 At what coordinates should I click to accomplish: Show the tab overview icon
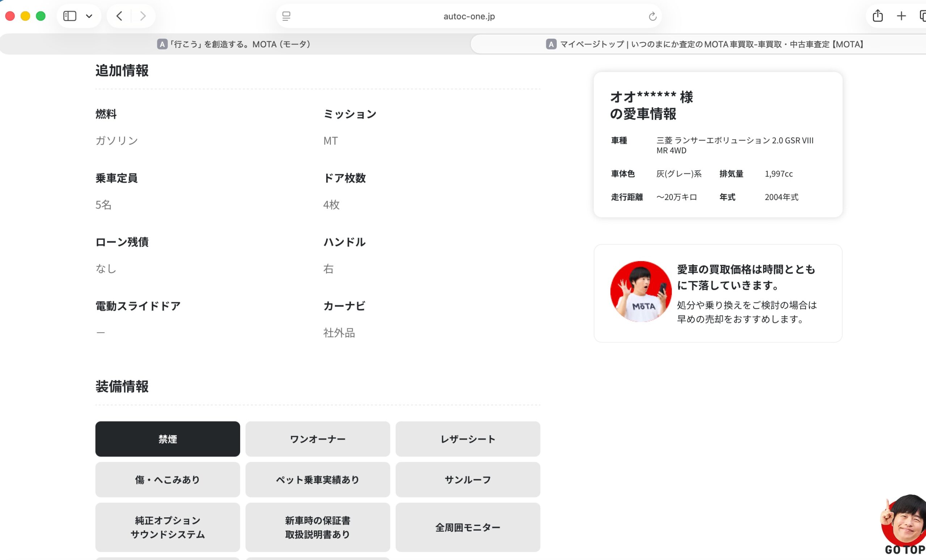tap(922, 16)
